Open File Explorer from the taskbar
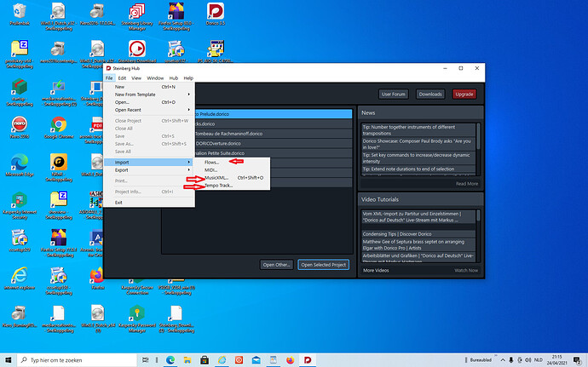Image resolution: width=588 pixels, height=367 pixels. [187, 360]
